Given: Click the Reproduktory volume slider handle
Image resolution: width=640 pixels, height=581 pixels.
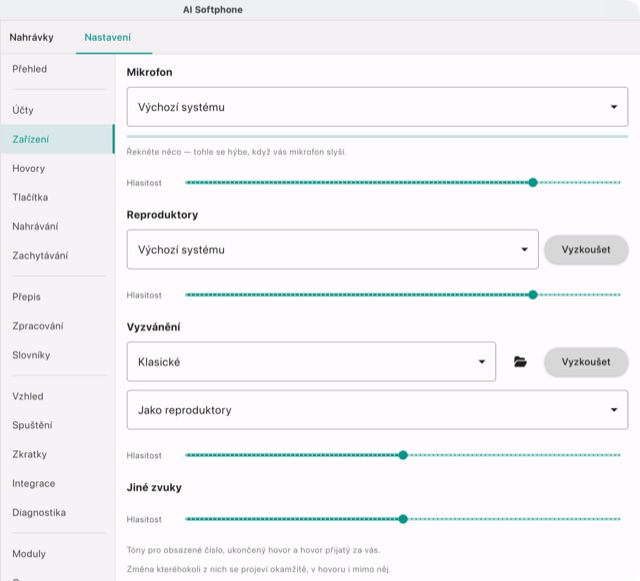Looking at the screenshot, I should [x=533, y=295].
